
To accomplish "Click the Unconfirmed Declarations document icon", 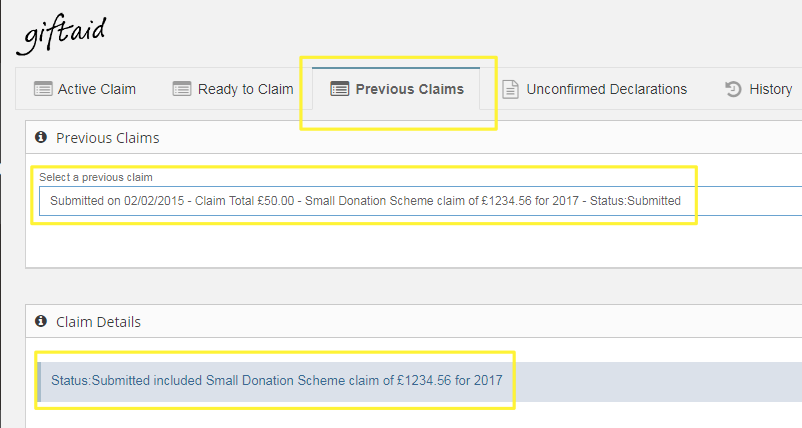I will pyautogui.click(x=510, y=89).
